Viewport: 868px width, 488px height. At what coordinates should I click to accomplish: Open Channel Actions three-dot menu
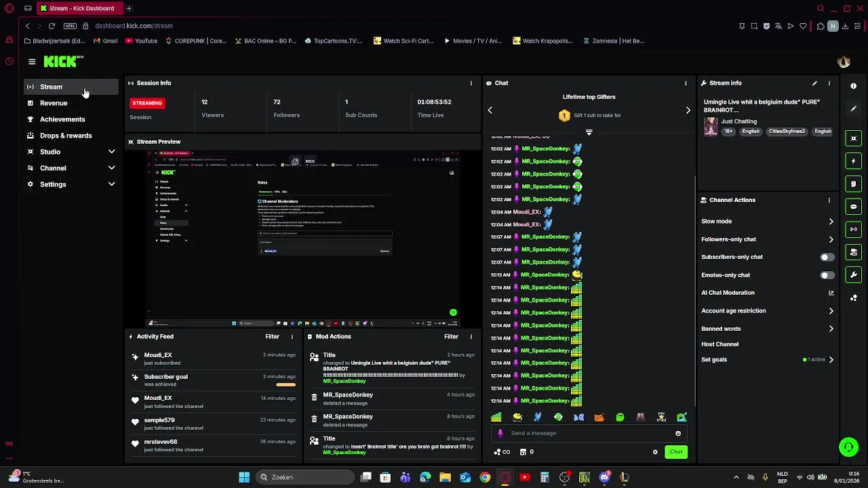(829, 201)
